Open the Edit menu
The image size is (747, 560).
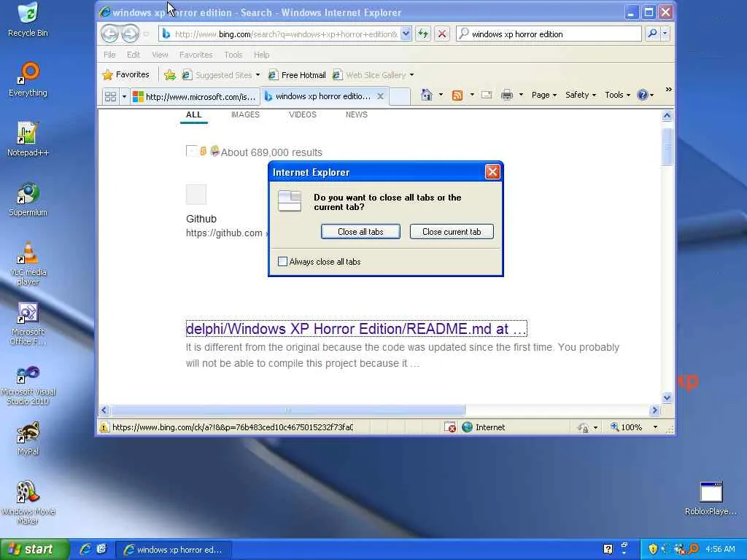point(133,55)
